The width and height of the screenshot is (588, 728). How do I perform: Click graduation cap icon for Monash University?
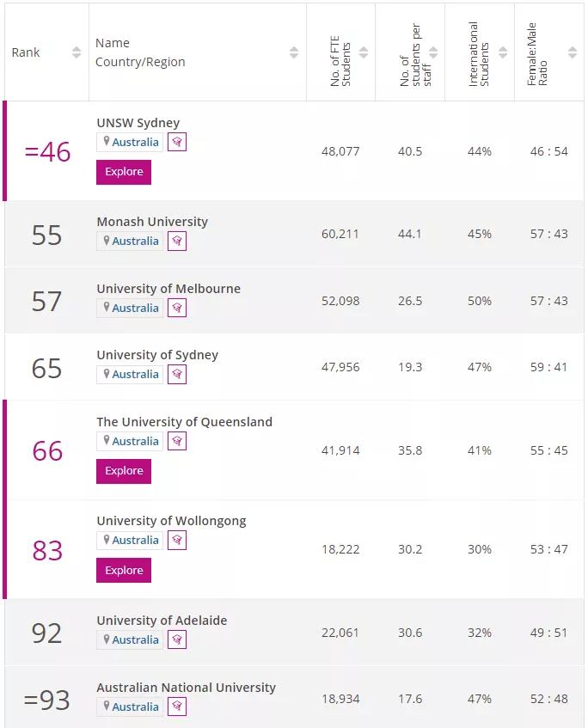pos(177,242)
